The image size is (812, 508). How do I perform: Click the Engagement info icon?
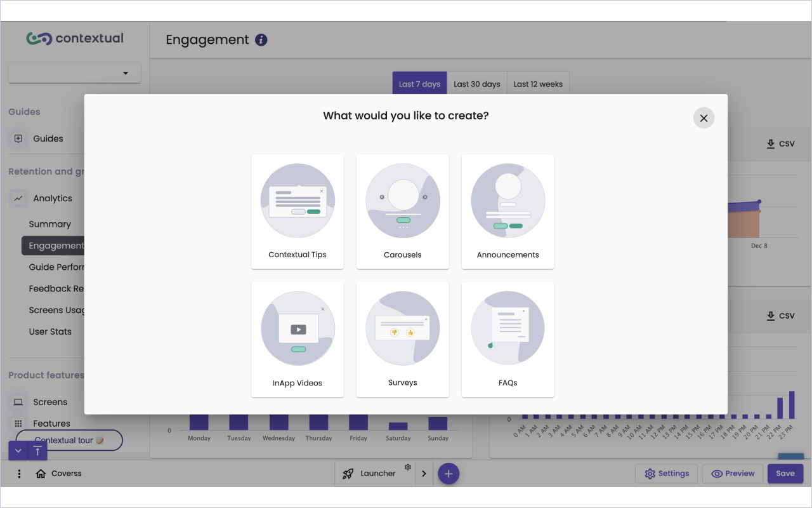click(x=261, y=40)
